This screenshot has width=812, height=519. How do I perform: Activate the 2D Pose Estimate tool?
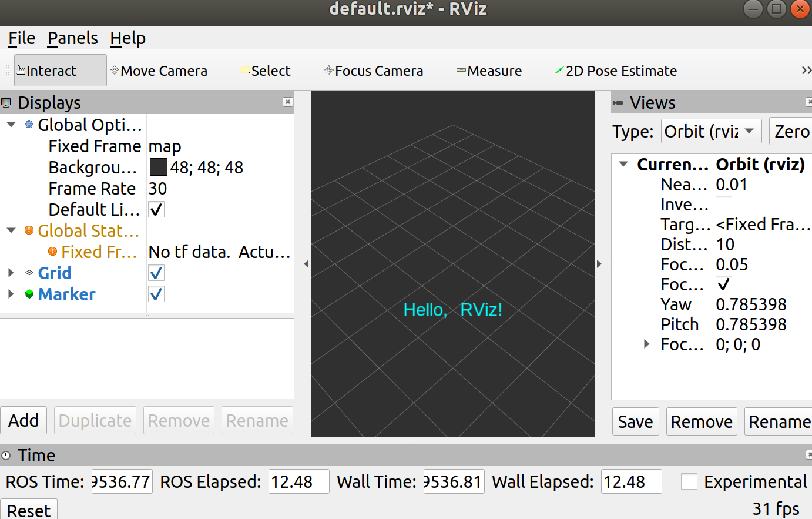pyautogui.click(x=616, y=71)
